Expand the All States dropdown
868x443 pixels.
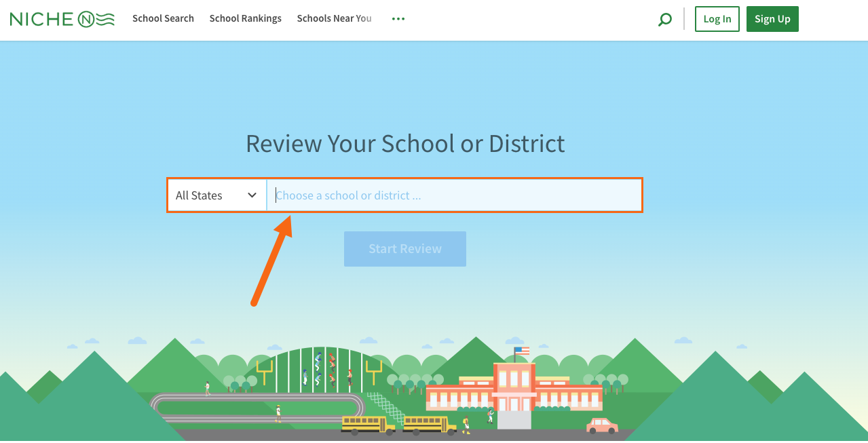pyautogui.click(x=216, y=195)
